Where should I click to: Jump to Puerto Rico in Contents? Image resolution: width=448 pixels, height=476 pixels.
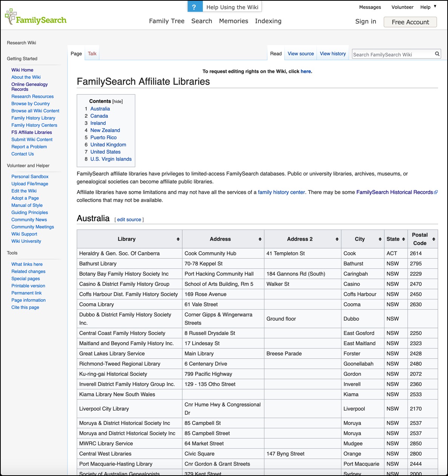[104, 138]
